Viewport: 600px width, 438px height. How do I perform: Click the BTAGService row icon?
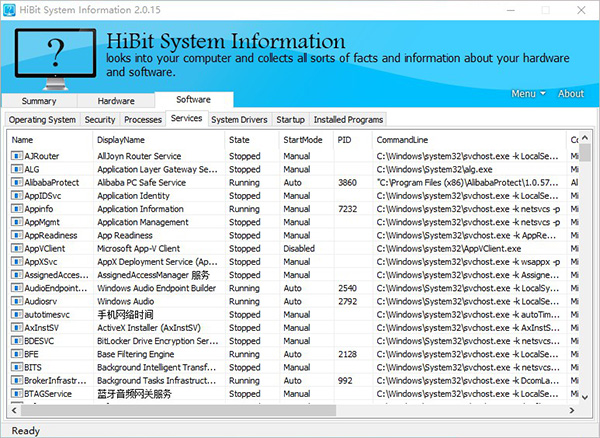17,394
